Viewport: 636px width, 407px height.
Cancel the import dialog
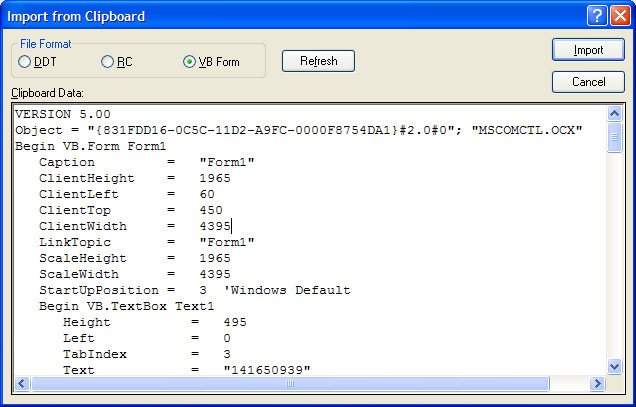click(x=588, y=82)
